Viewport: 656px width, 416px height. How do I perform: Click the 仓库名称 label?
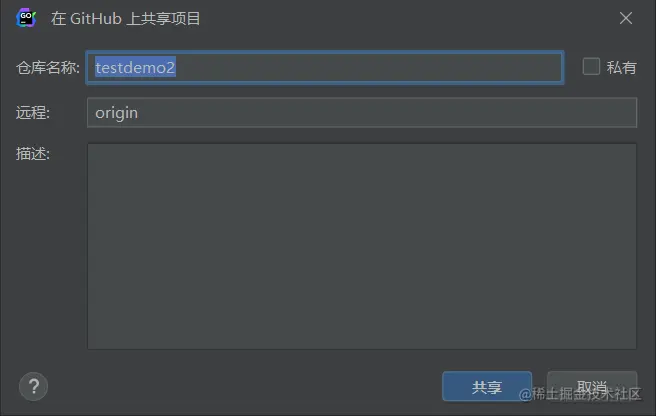point(48,67)
